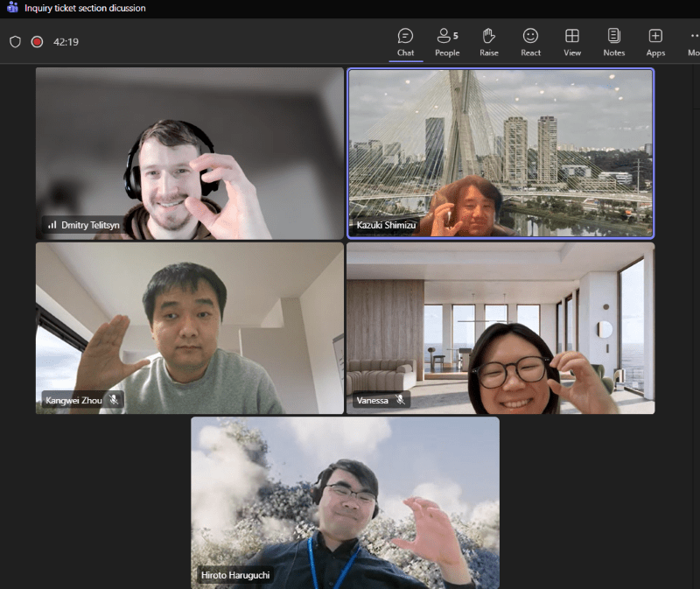Screen dimensions: 700x589
Task: Show the People participant list
Action: [x=447, y=41]
